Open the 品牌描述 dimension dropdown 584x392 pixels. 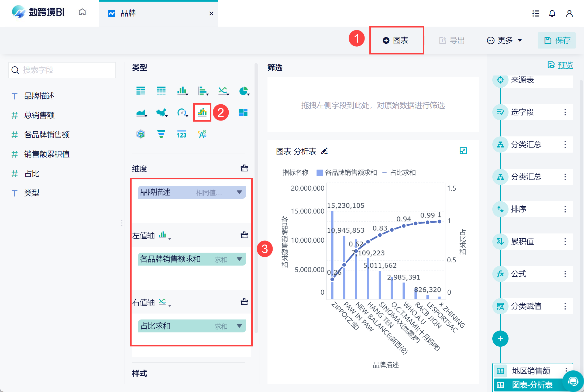pyautogui.click(x=239, y=192)
